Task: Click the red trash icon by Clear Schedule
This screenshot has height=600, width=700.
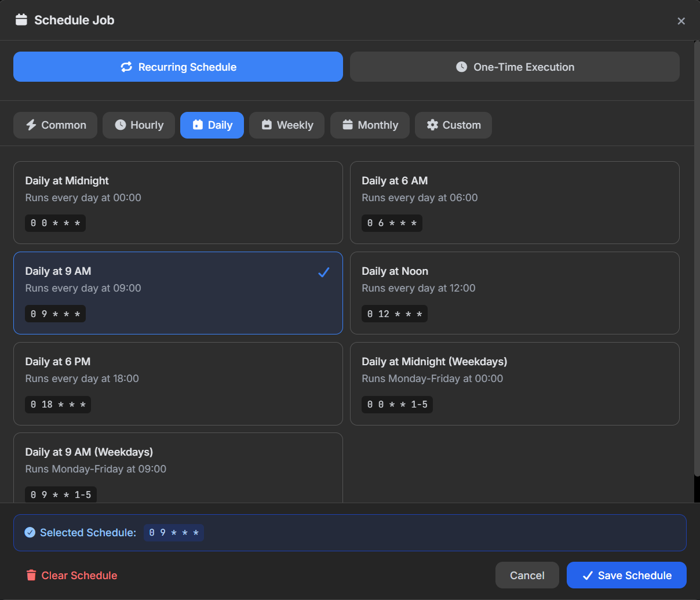Action: (x=31, y=575)
